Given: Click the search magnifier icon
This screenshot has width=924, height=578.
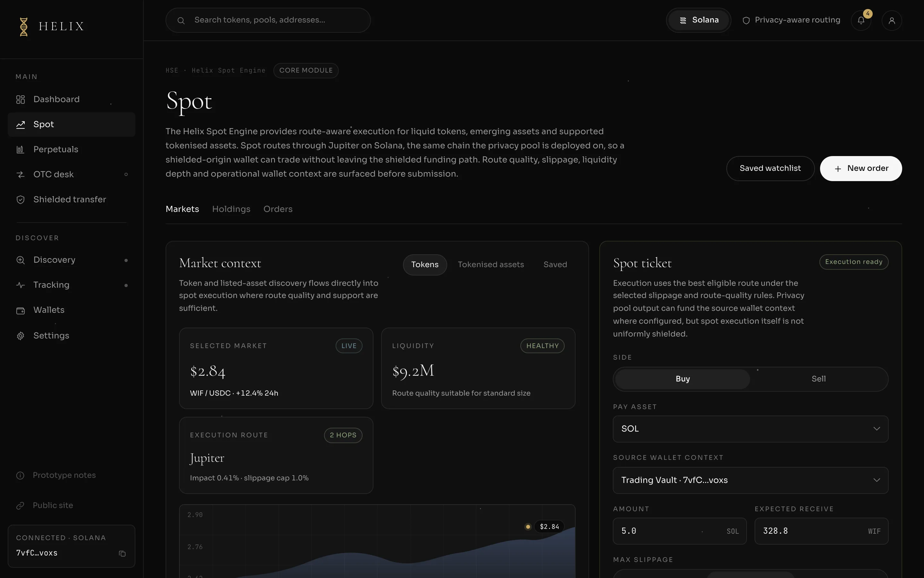Looking at the screenshot, I should 181,21.
